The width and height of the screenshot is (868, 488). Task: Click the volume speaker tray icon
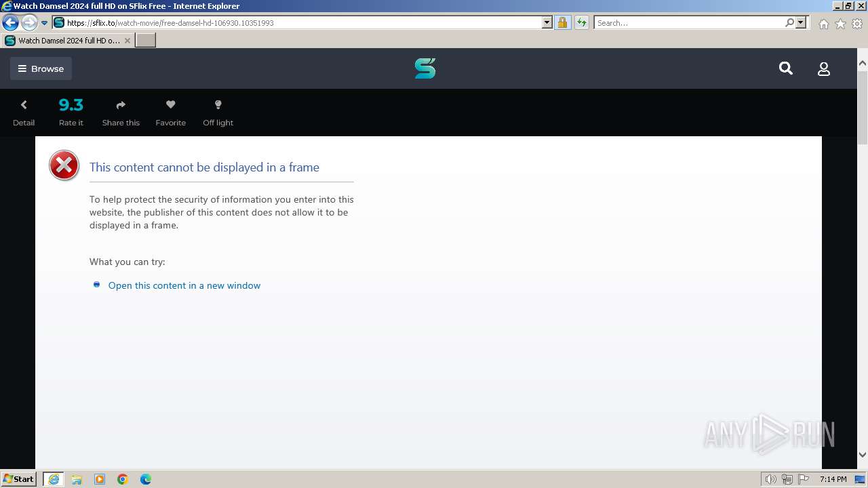[770, 479]
